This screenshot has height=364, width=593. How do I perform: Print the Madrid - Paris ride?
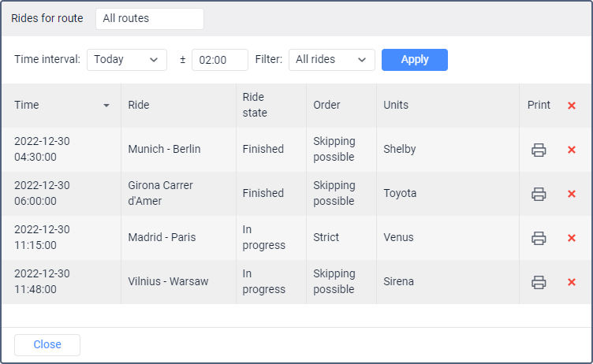[x=539, y=238]
